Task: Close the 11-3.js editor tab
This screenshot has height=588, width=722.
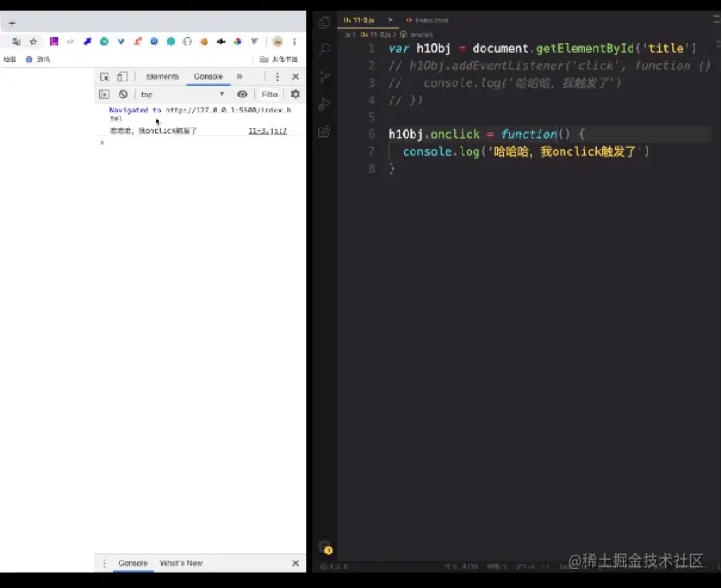Action: pyautogui.click(x=391, y=19)
